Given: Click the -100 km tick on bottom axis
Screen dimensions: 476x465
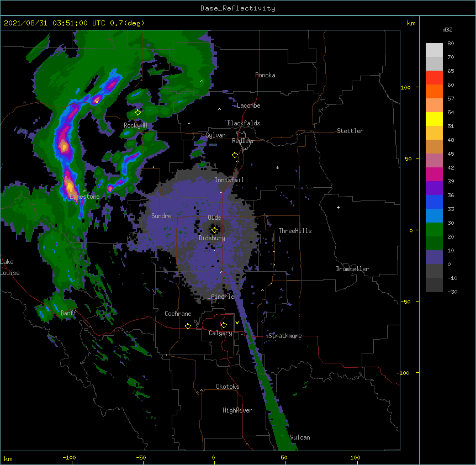Looking at the screenshot, I should [70, 457].
